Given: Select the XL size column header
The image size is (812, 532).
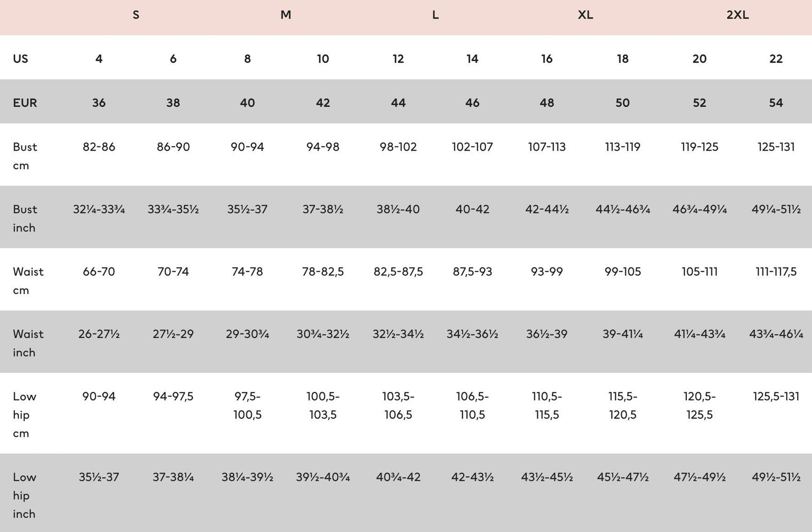Looking at the screenshot, I should [585, 15].
